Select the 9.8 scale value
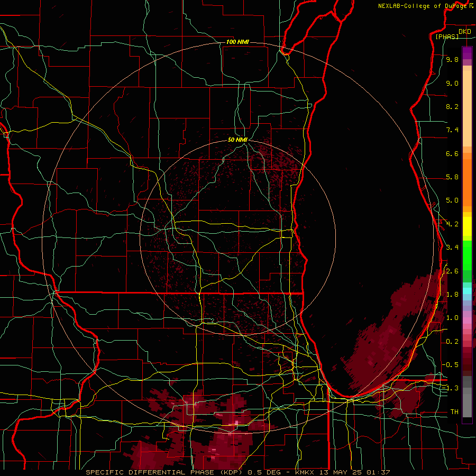 [452, 60]
